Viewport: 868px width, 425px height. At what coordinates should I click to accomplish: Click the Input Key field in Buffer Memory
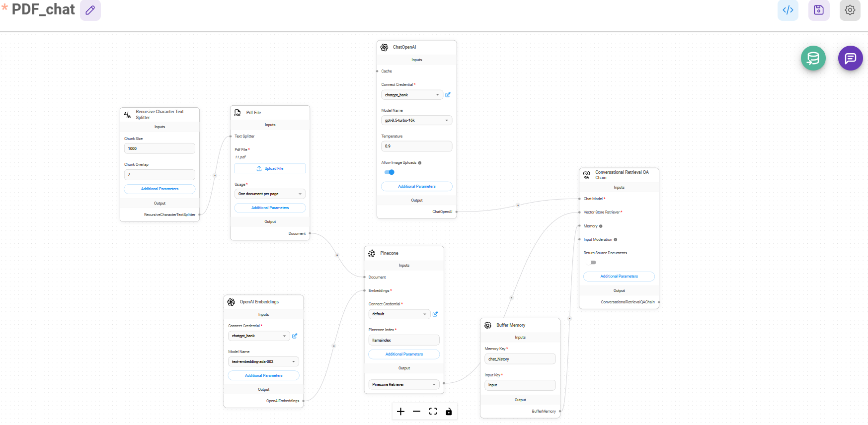[520, 385]
